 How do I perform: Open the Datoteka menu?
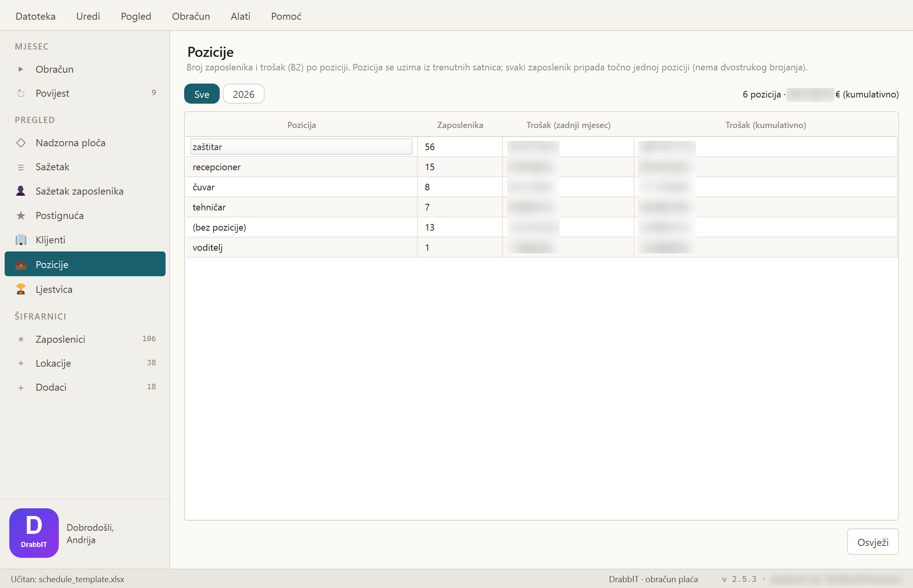36,16
